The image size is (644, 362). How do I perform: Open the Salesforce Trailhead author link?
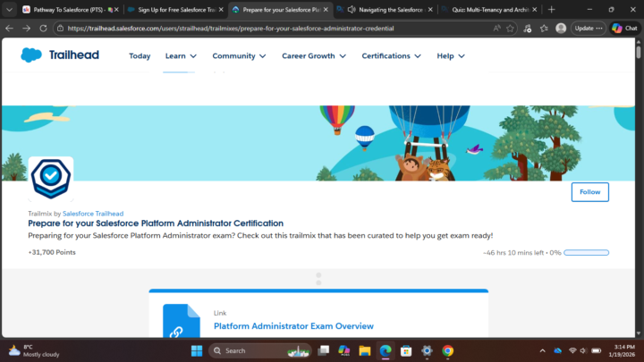tap(93, 214)
